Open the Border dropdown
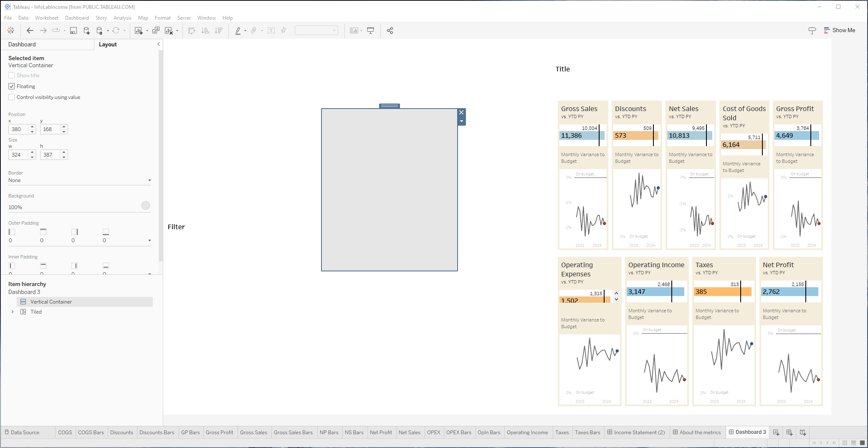Screen dimensions: 868x448 [79, 180]
